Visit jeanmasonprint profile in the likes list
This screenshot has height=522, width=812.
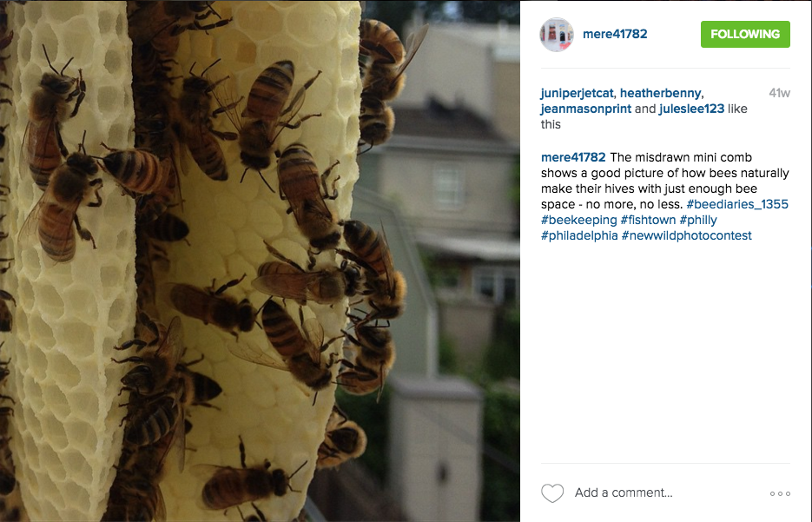click(x=585, y=109)
